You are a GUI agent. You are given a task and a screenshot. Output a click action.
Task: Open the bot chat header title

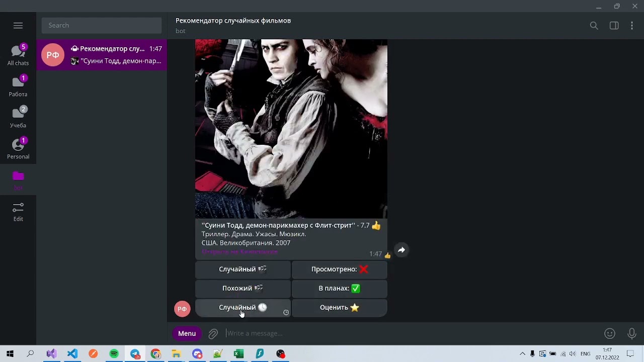[233, 21]
